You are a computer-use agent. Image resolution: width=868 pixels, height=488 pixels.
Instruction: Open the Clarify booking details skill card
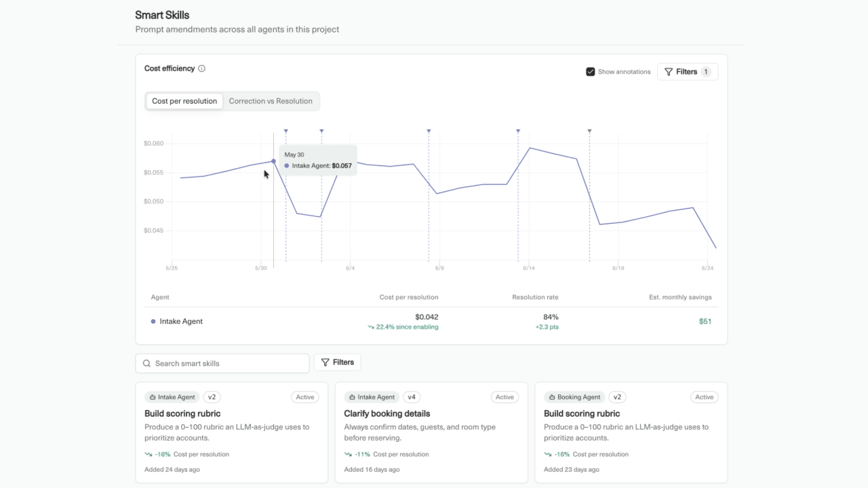click(x=431, y=432)
